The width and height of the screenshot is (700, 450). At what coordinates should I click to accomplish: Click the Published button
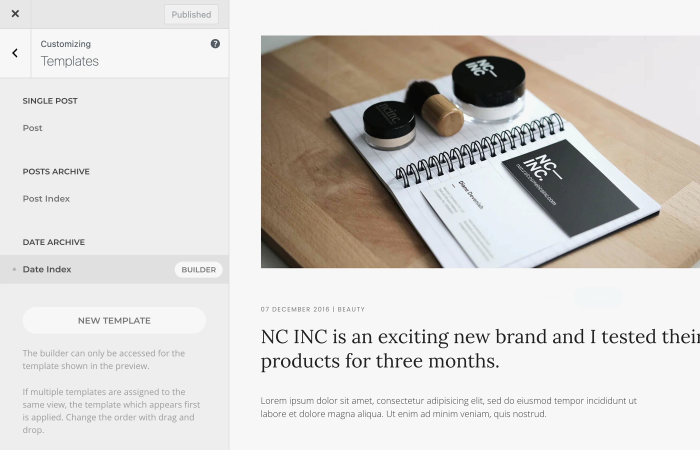click(x=191, y=15)
